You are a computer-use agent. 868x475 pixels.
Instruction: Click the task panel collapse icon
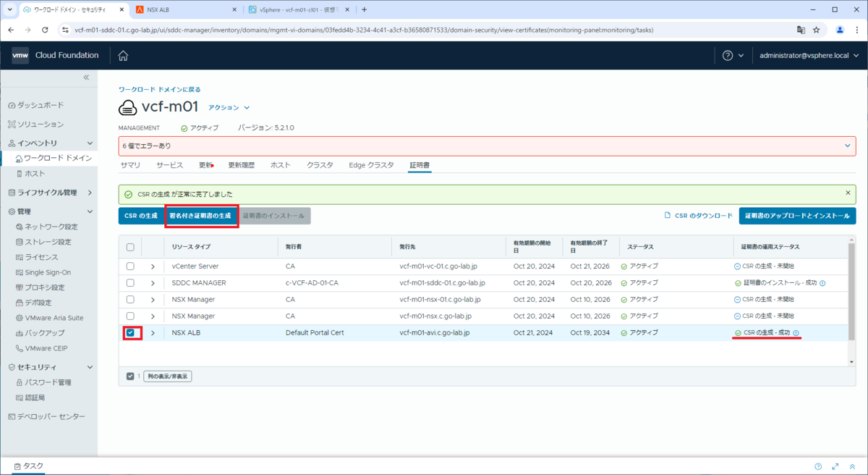pos(853,466)
